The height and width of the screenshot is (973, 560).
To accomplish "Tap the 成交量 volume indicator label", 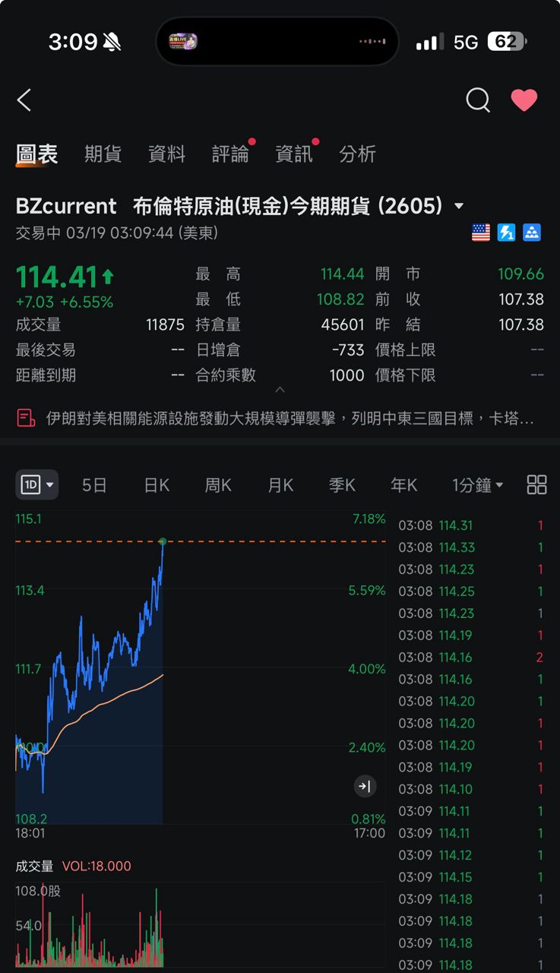I will pyautogui.click(x=35, y=866).
